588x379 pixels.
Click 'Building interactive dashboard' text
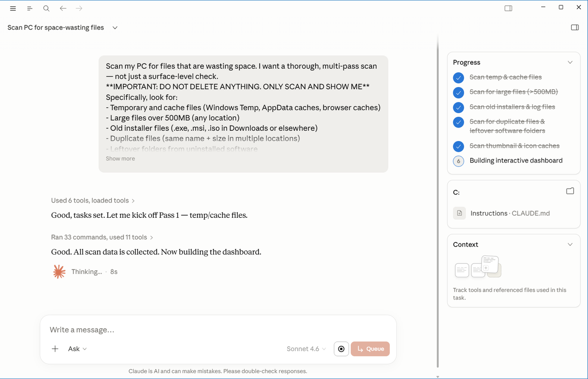[516, 161]
